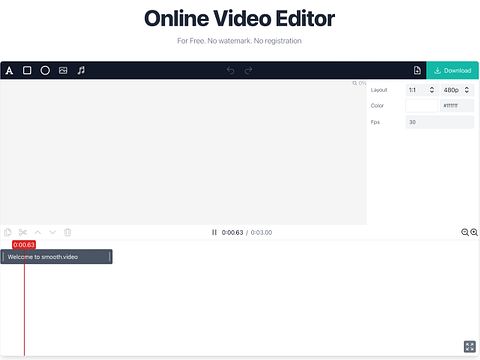Select the Text tool icon
Image resolution: width=480 pixels, height=360 pixels.
9,70
